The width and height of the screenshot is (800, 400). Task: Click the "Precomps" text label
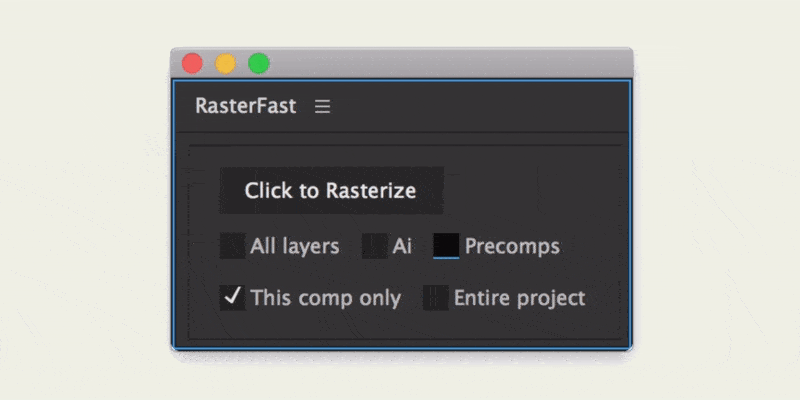point(512,247)
